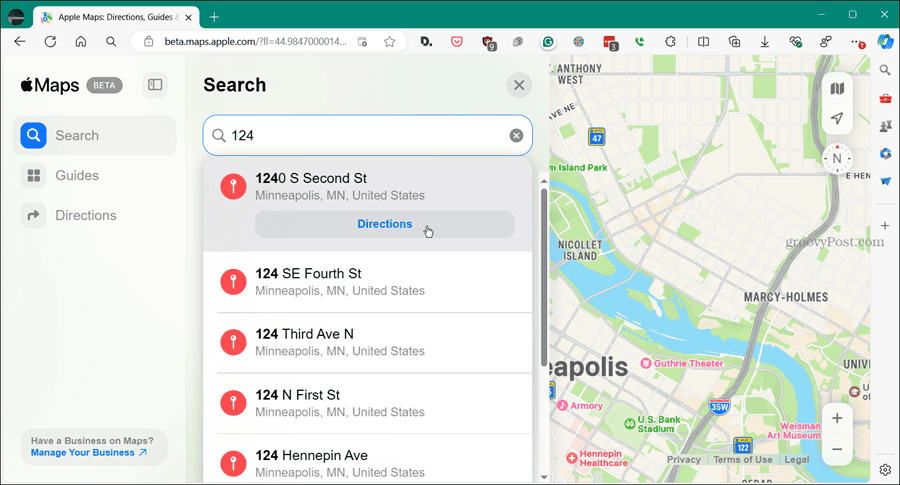
Task: Click the current location arrow on map
Action: pos(837,118)
